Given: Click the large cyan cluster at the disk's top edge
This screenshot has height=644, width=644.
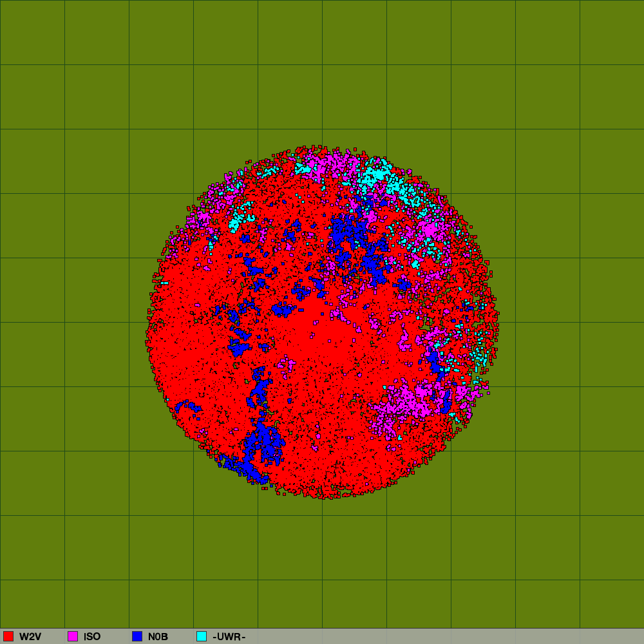Looking at the screenshot, I should (375, 174).
